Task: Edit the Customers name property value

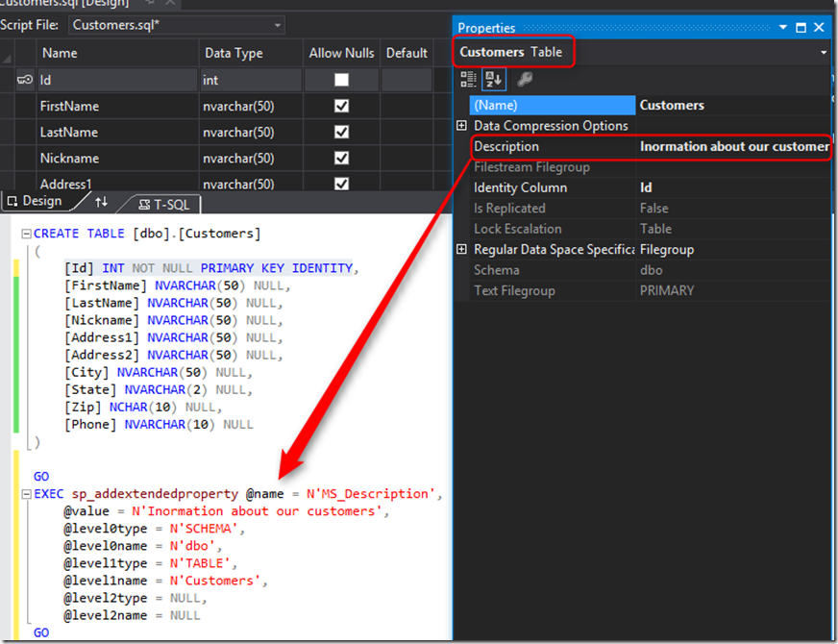Action: pos(732,106)
